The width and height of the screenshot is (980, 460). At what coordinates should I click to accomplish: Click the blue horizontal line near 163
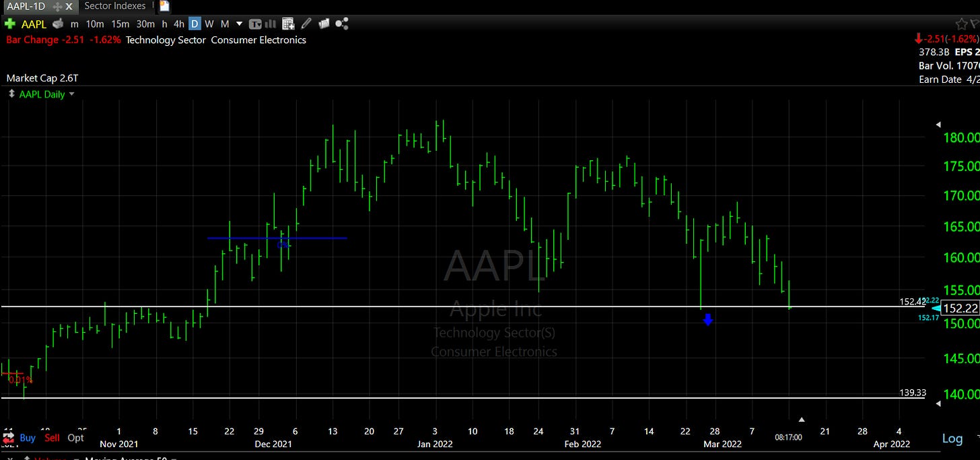pos(277,238)
